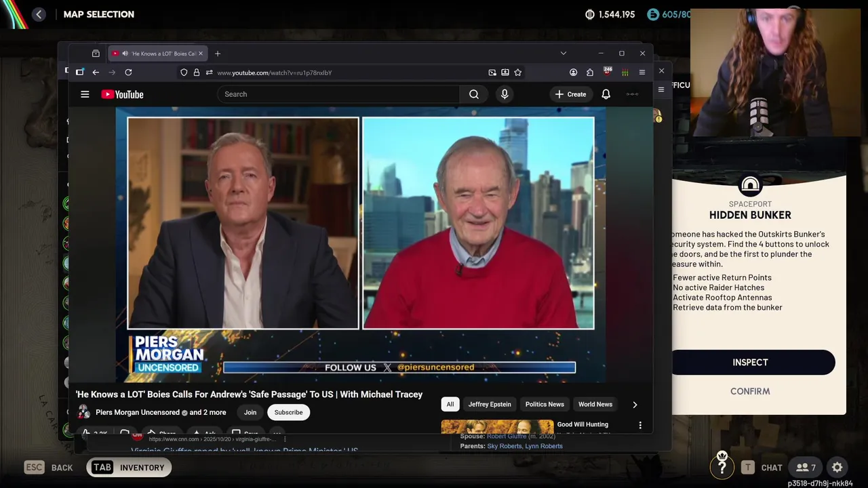The width and height of the screenshot is (868, 488).
Task: Click the extension badge showing 246
Action: [x=608, y=72]
